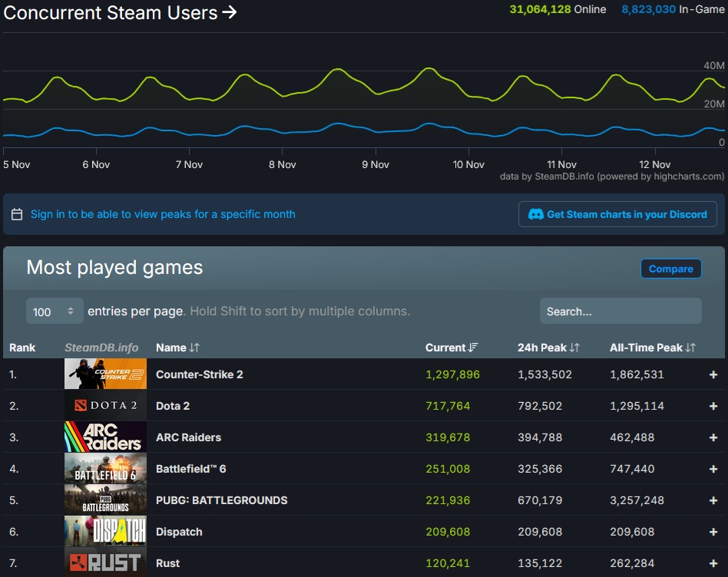The width and height of the screenshot is (728, 577).
Task: Toggle sorting on the Name column
Action: (177, 348)
